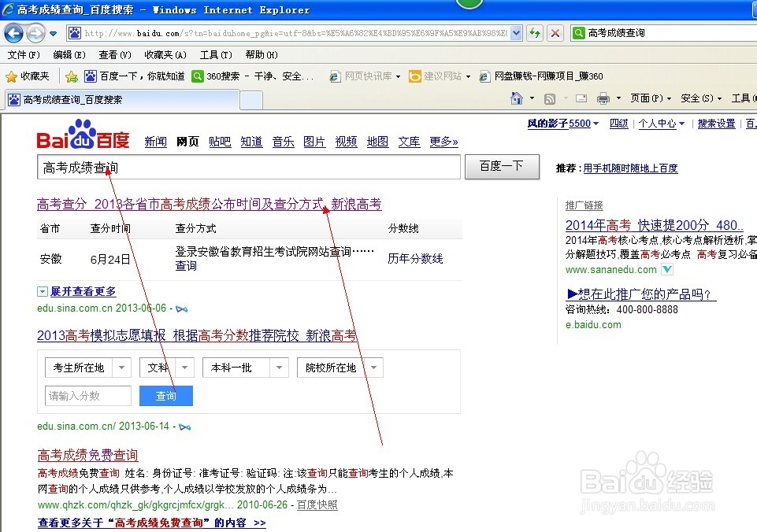Viewport: 757px width, 532px height.
Task: Open the 工具(T) menu
Action: pos(216,54)
